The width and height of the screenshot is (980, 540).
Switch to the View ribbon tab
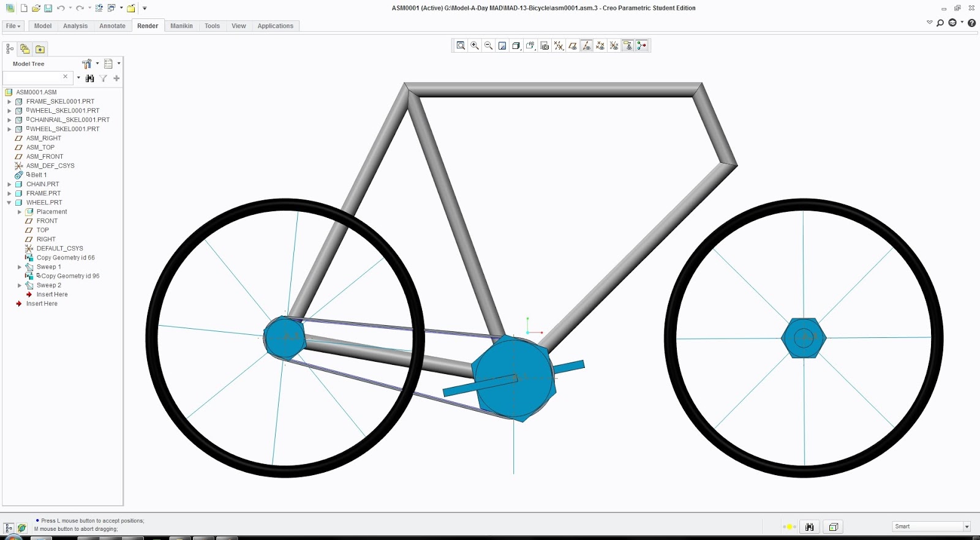coord(239,26)
